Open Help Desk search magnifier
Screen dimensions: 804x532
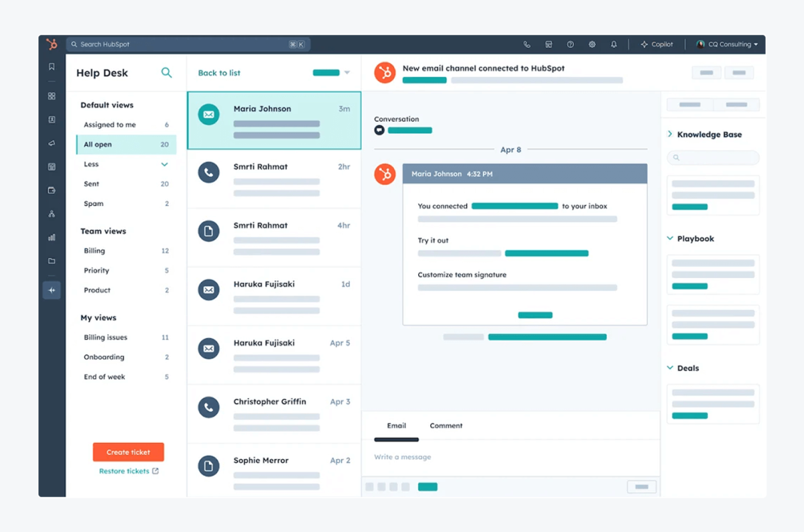point(166,72)
